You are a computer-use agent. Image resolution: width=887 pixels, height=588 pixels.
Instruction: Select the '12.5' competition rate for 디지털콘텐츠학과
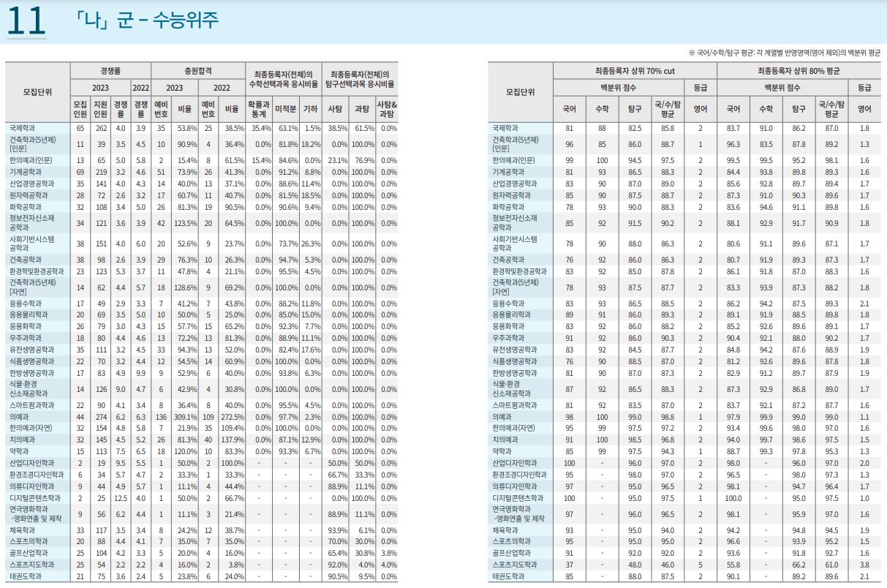tap(121, 497)
